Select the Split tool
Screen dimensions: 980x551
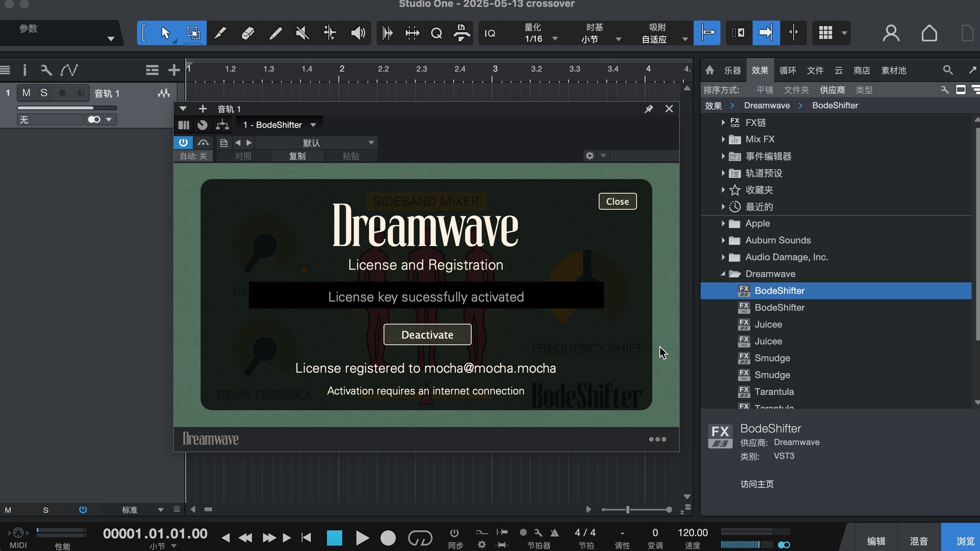click(x=220, y=33)
